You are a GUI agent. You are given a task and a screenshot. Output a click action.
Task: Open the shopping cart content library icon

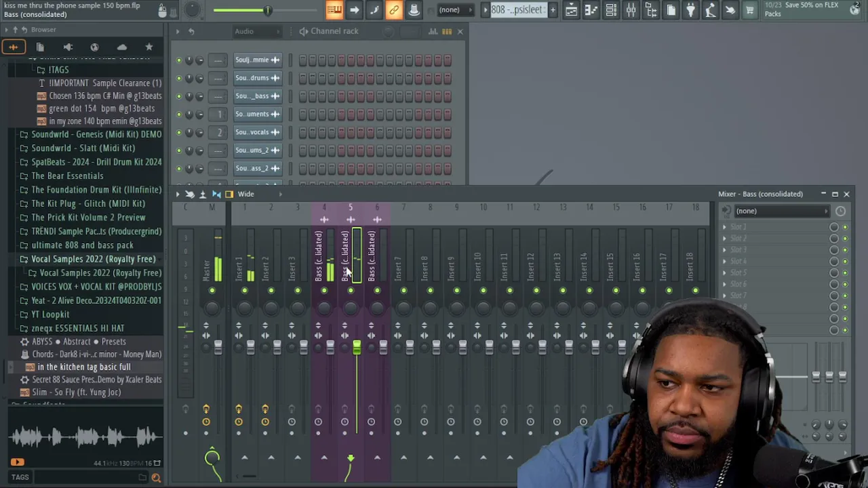coord(750,9)
